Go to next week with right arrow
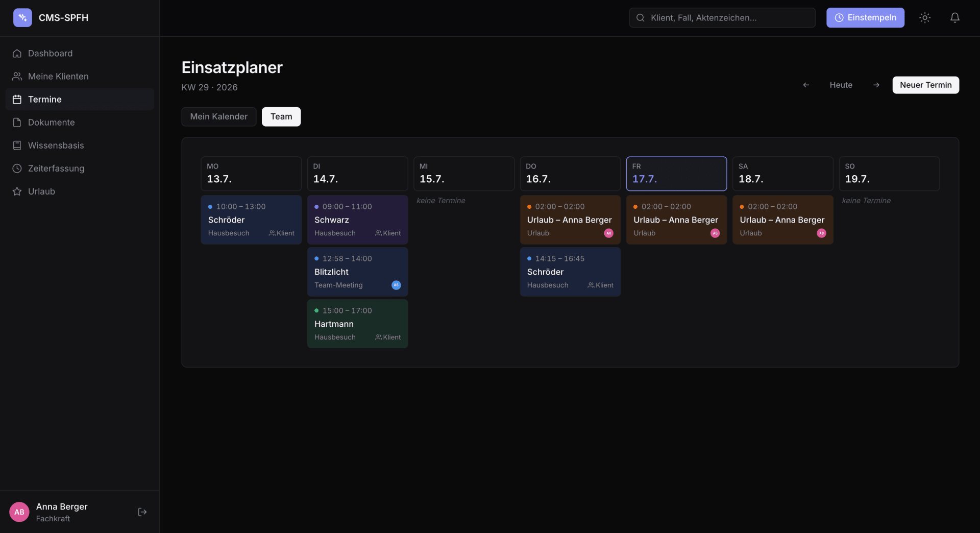Screen dimensions: 980x533 coord(876,85)
